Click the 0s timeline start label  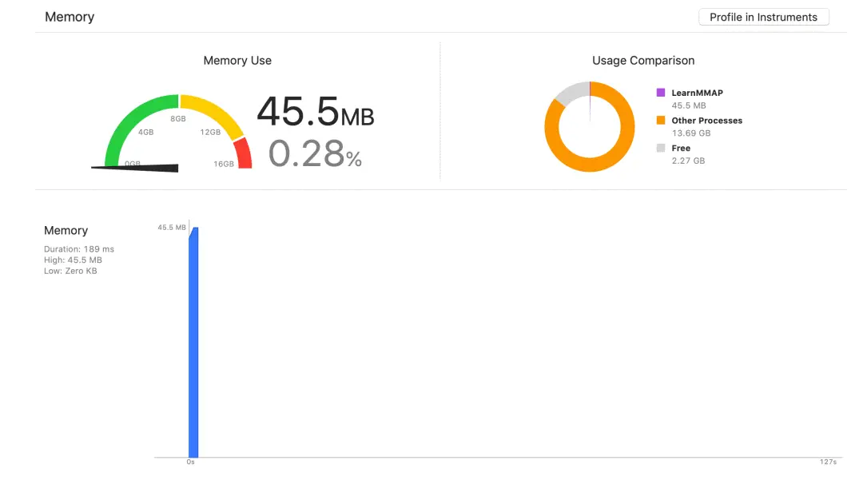(190, 462)
